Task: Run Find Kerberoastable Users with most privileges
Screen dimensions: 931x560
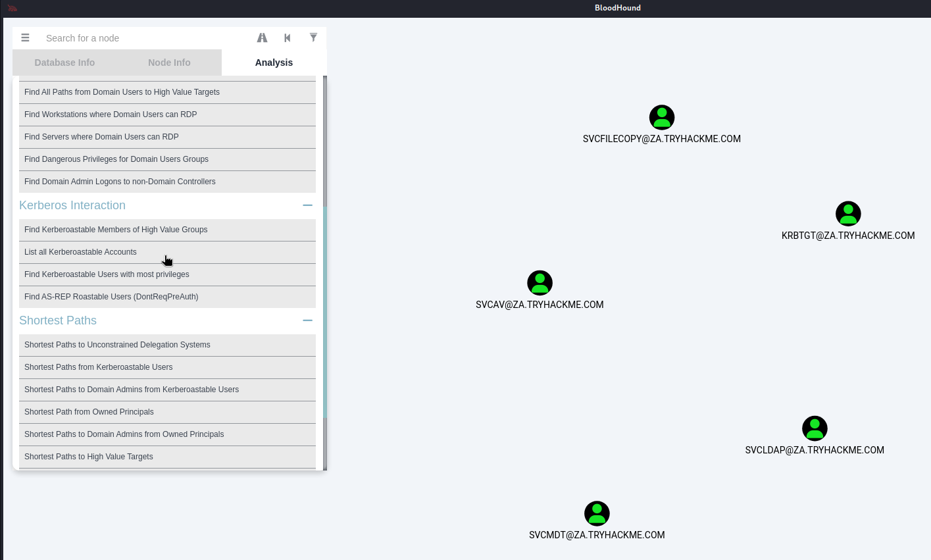Action: (167, 274)
